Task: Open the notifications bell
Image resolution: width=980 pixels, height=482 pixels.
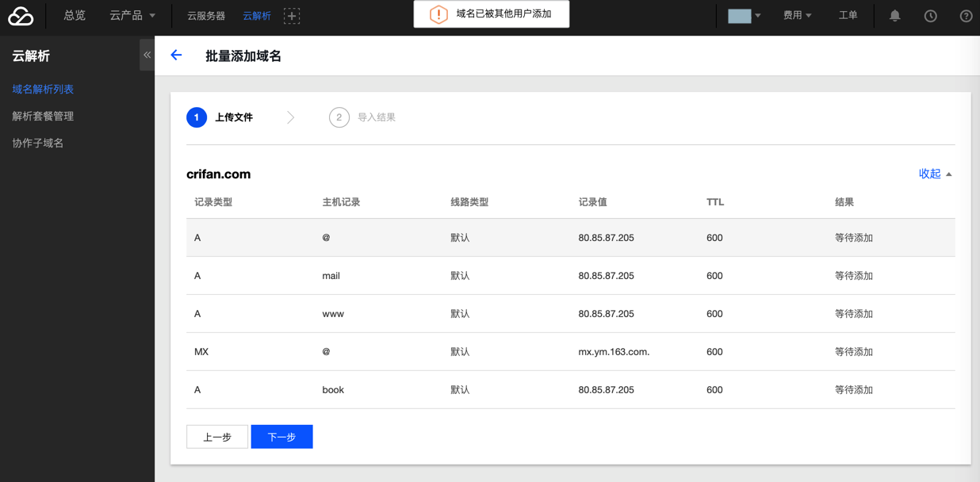Action: (x=894, y=16)
